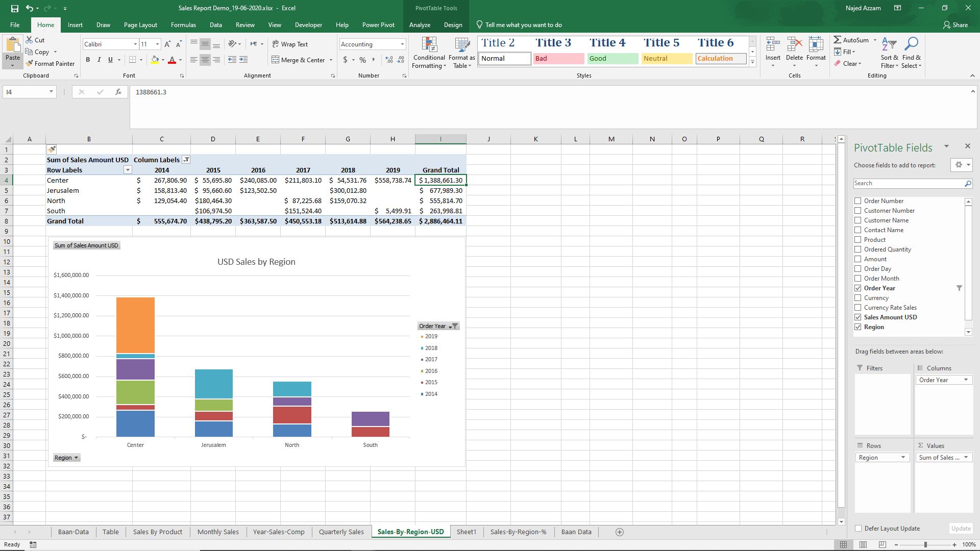The image size is (980, 551).
Task: Center text horizontally
Action: tap(205, 60)
